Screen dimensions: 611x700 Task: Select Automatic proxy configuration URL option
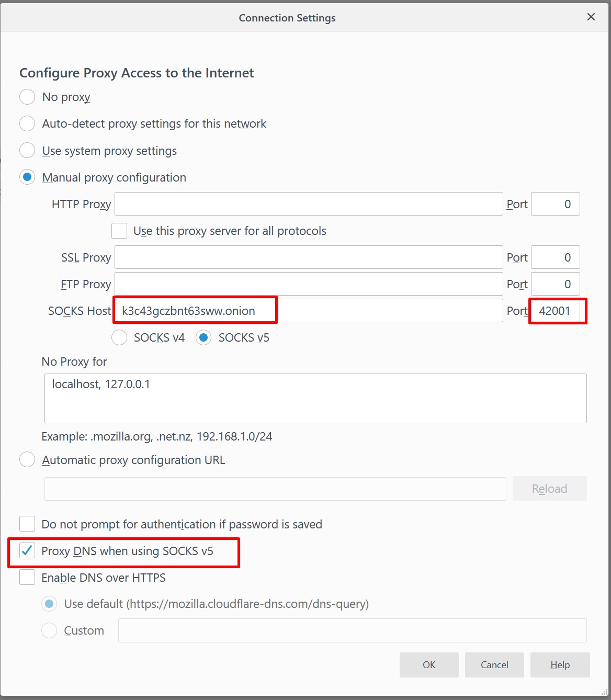[x=27, y=460]
